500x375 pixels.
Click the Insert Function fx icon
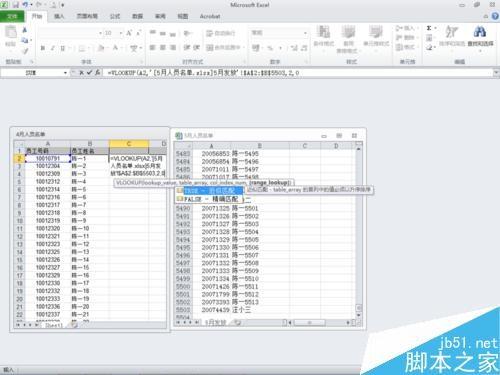pyautogui.click(x=97, y=72)
